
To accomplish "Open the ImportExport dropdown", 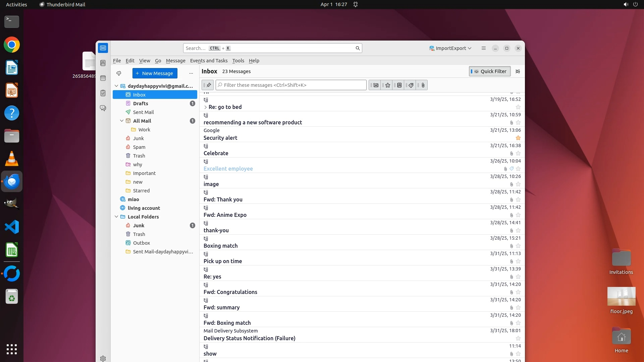I will point(450,48).
